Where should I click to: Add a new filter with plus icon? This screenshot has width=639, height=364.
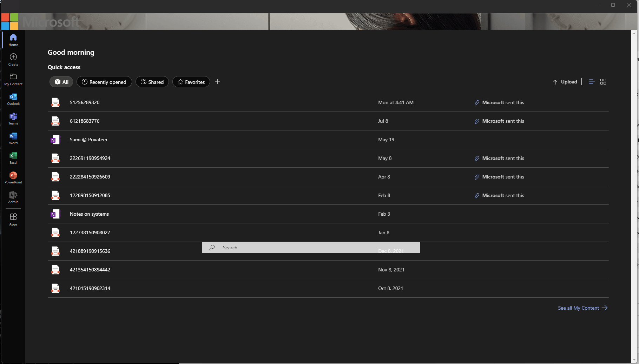[217, 82]
